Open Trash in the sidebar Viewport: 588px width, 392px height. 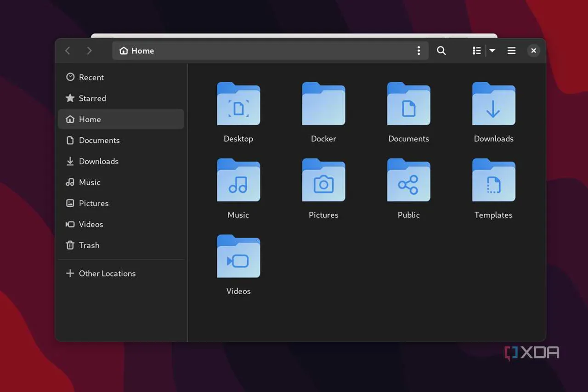pyautogui.click(x=121, y=245)
